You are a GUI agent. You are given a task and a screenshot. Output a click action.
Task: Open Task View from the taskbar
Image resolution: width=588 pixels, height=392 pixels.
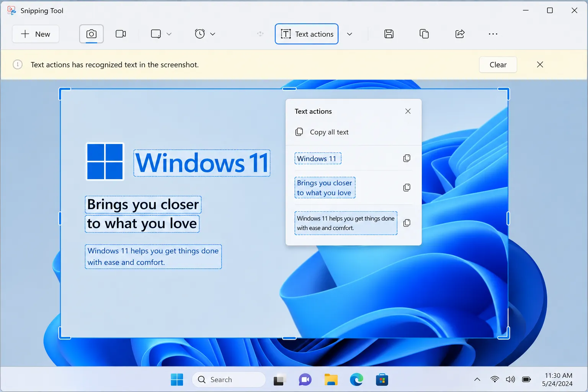[x=279, y=380]
